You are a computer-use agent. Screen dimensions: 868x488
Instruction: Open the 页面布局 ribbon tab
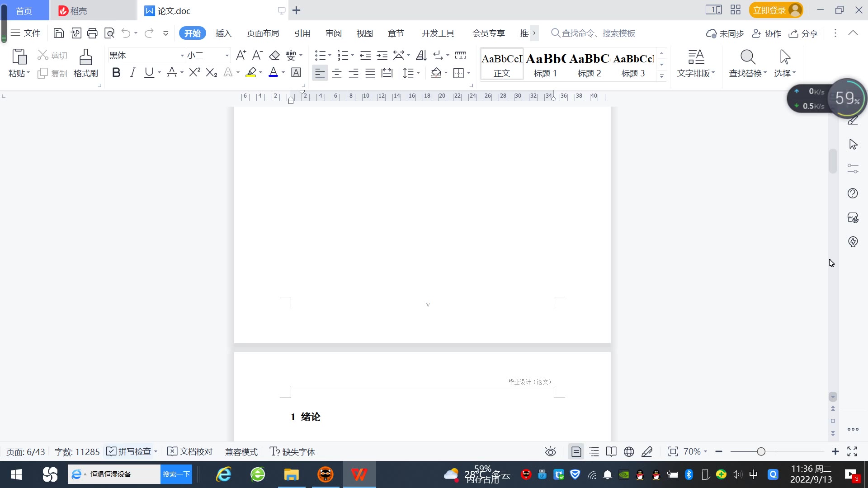click(x=263, y=33)
